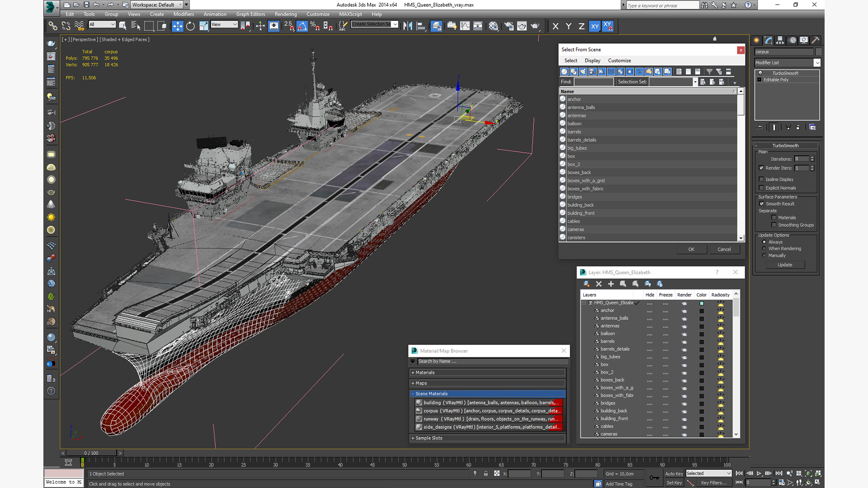The image size is (868, 488).
Task: Toggle Display Geometry filter in Select From Scene
Action: point(564,71)
